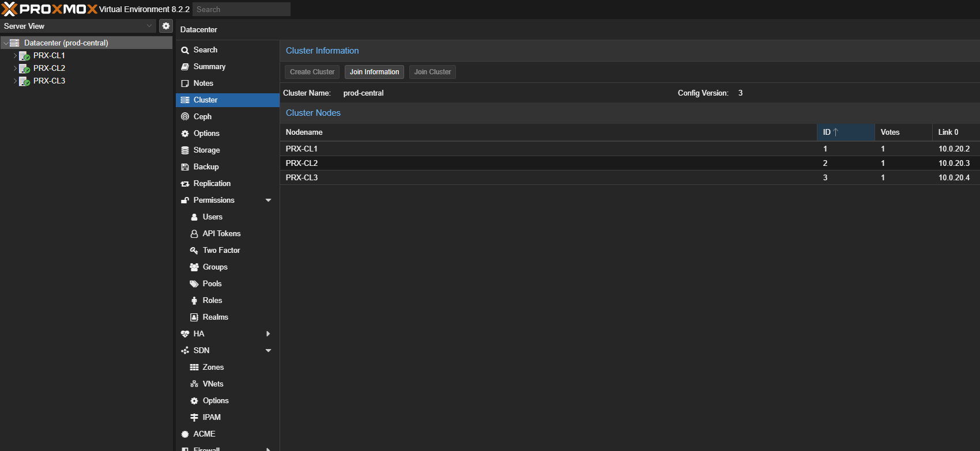Image resolution: width=980 pixels, height=451 pixels.
Task: Click the note icon beside Notes
Action: click(x=185, y=84)
